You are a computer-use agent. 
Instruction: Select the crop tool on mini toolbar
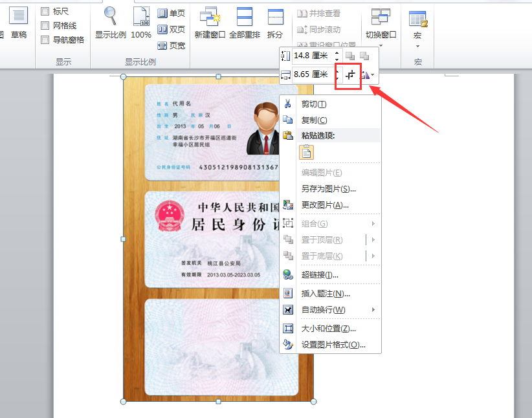pyautogui.click(x=350, y=74)
